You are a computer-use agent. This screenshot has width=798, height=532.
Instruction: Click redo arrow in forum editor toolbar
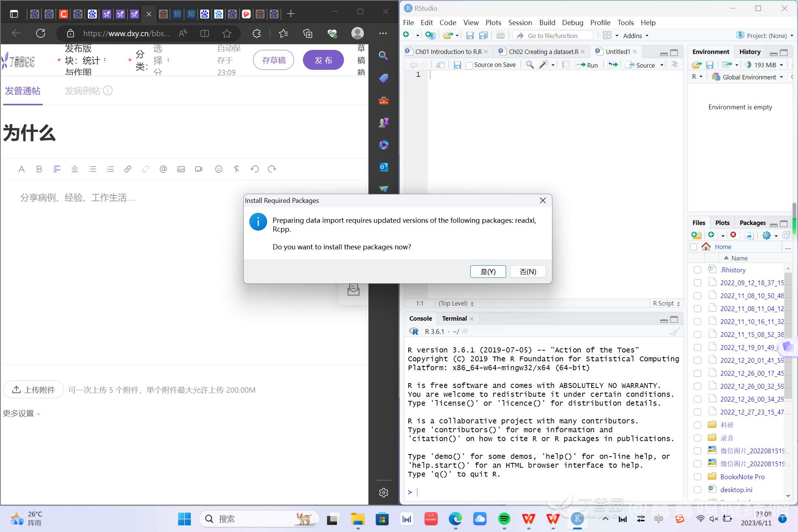click(x=272, y=169)
